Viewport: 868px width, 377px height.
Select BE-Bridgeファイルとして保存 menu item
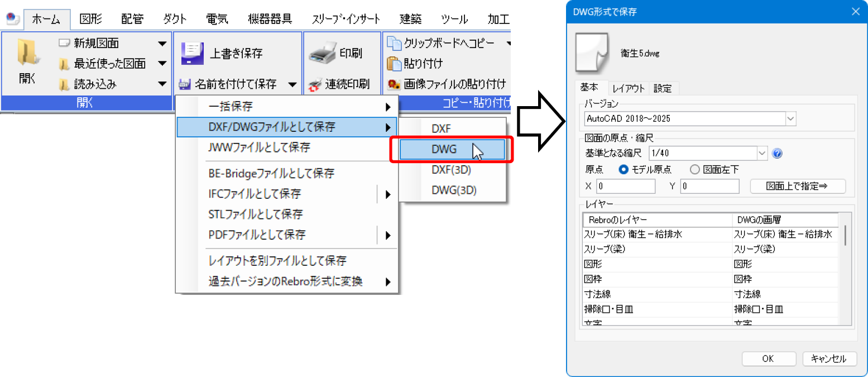pyautogui.click(x=287, y=173)
